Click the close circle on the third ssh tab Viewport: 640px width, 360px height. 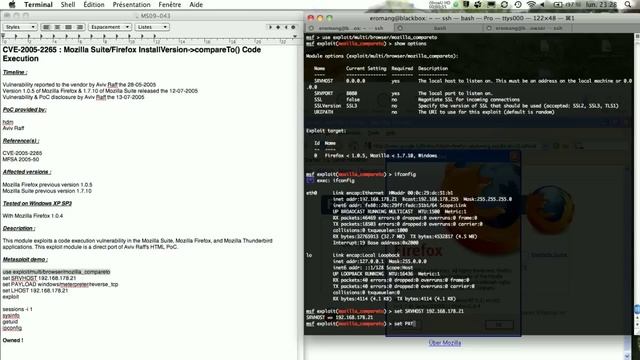coord(489,28)
